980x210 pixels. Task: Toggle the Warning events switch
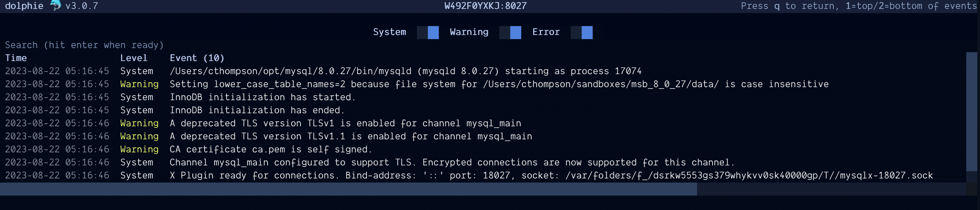[x=510, y=32]
